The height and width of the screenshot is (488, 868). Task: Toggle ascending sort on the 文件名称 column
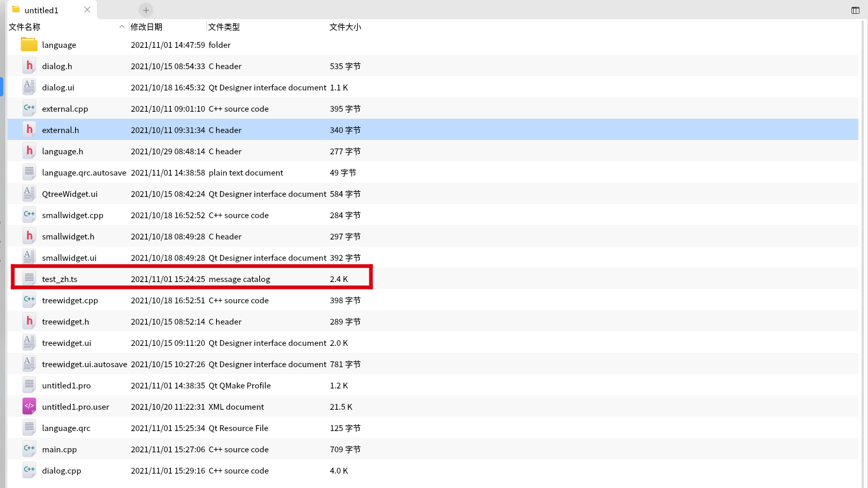click(x=24, y=27)
